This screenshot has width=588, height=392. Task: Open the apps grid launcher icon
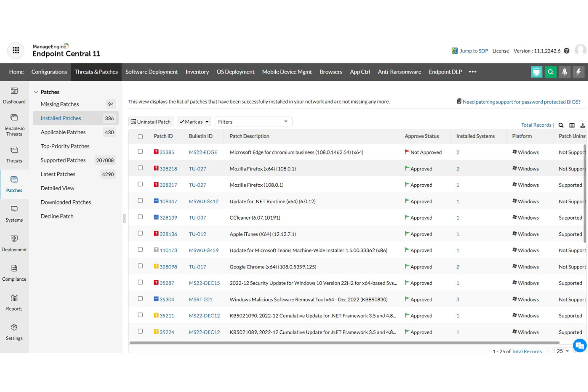[16, 50]
